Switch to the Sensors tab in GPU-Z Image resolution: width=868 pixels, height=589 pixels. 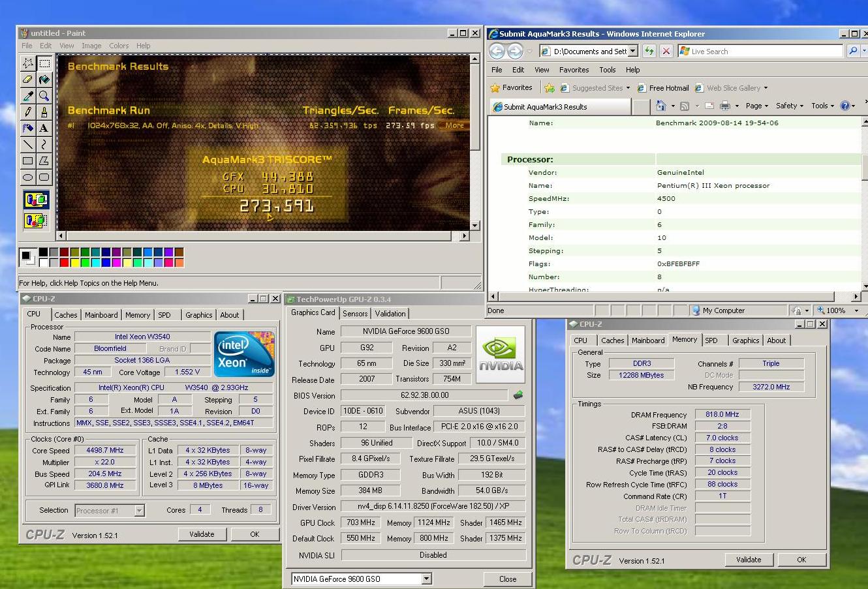click(x=355, y=314)
